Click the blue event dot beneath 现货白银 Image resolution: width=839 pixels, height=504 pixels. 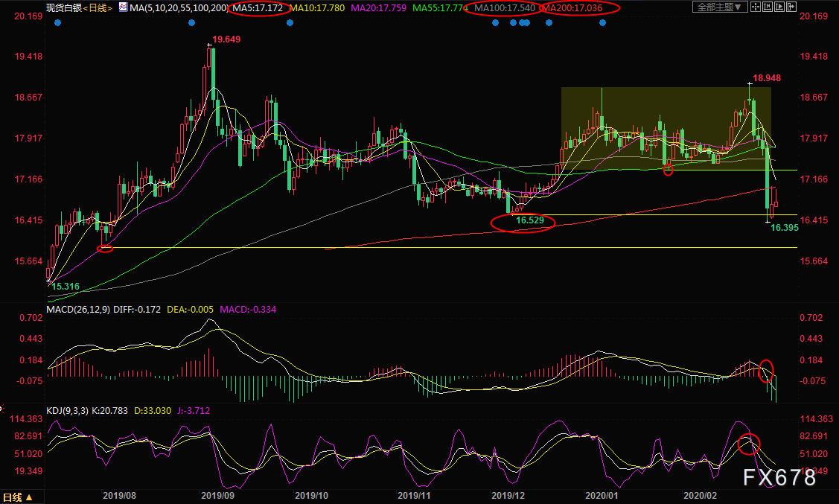coord(58,23)
